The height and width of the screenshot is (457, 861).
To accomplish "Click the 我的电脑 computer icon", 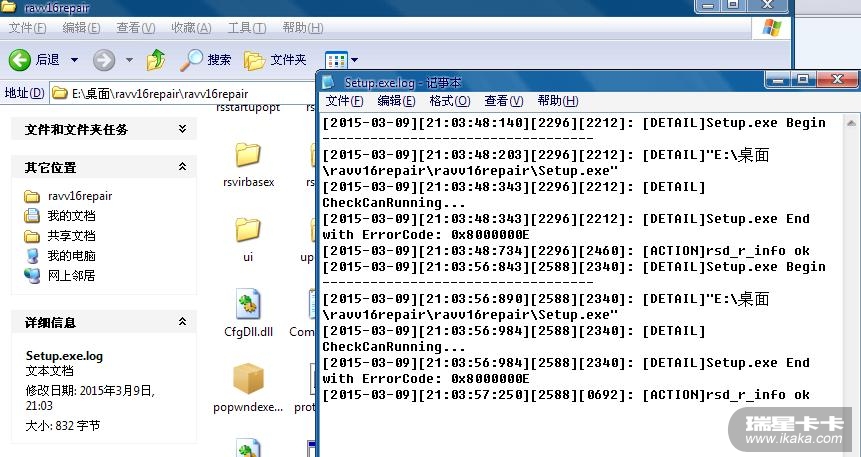I will (32, 255).
